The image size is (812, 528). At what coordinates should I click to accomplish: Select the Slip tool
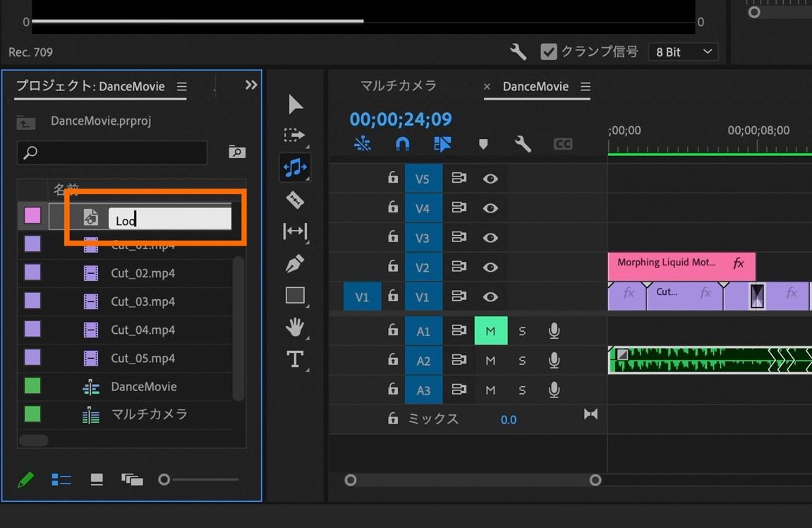click(295, 231)
